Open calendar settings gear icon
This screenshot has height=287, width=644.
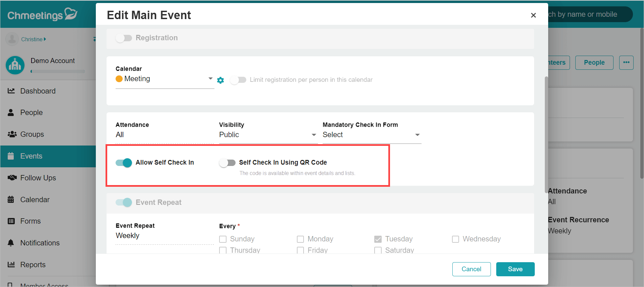pyautogui.click(x=220, y=80)
